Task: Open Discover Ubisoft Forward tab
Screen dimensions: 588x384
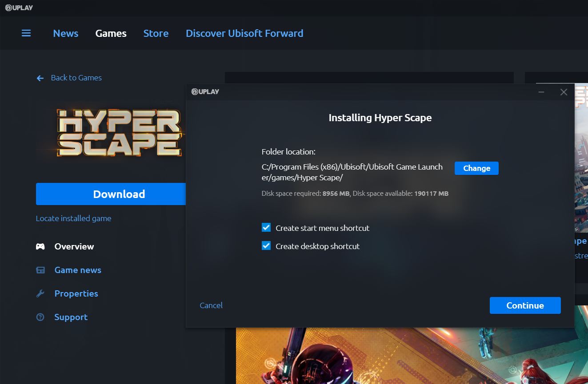Action: coord(244,33)
